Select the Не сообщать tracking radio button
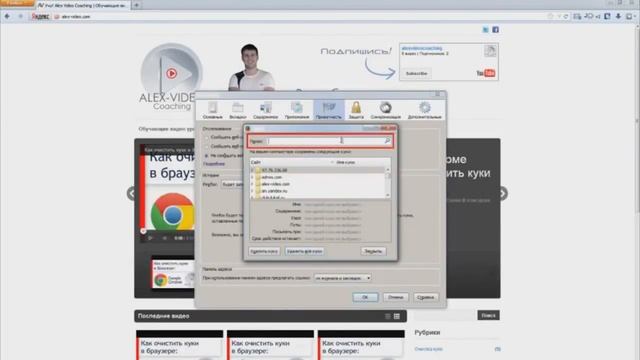Screen dimensions: 640x360 click(x=207, y=156)
